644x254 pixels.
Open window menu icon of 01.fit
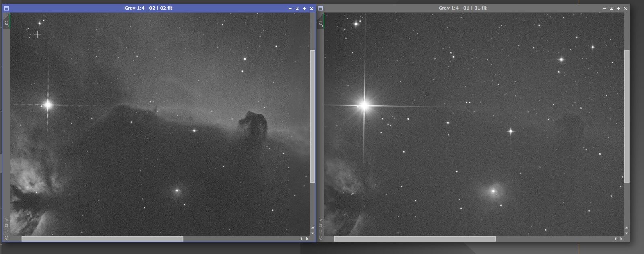coord(321,8)
